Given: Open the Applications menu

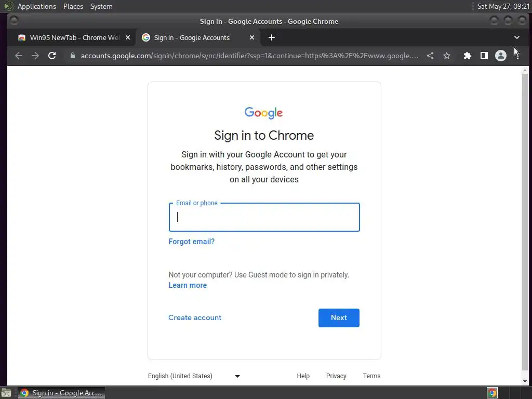Looking at the screenshot, I should (37, 6).
